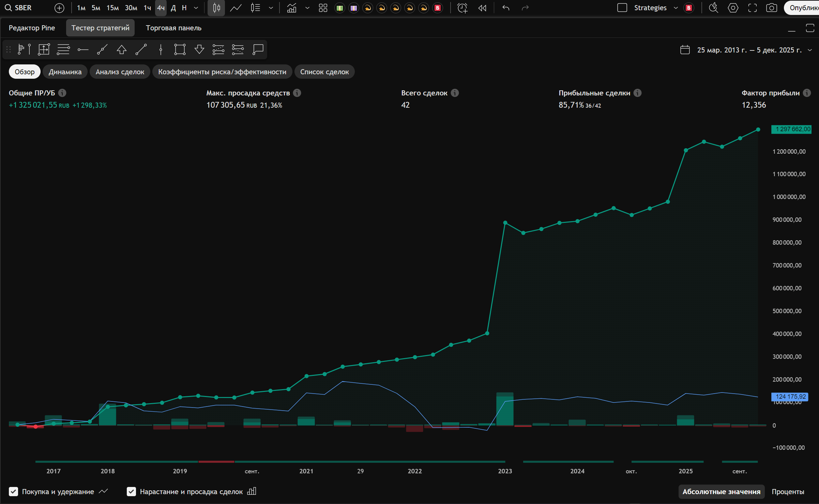
Task: Click the candlestick chart type icon
Action: pos(216,8)
